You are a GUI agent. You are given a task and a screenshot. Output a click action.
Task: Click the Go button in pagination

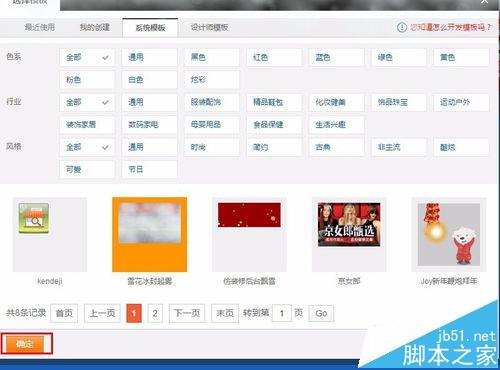pyautogui.click(x=321, y=313)
